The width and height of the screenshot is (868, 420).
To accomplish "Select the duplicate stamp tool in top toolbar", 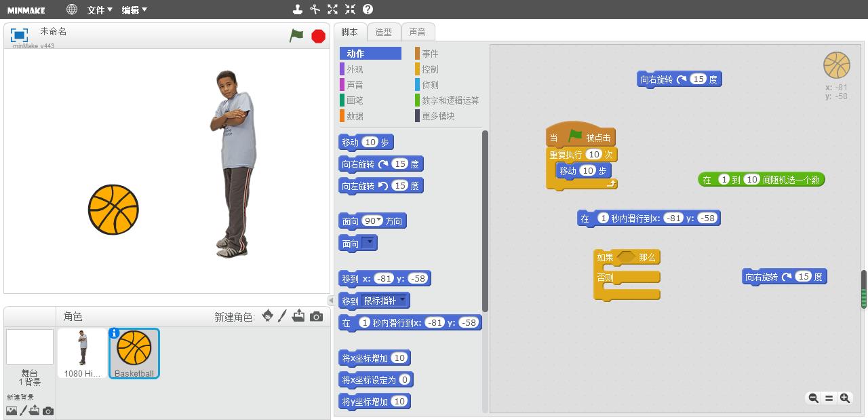I will click(297, 9).
